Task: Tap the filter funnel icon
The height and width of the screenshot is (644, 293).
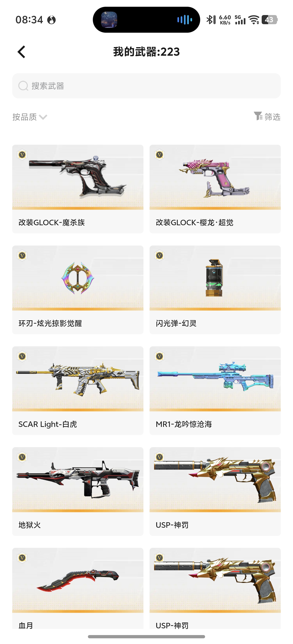Action: pyautogui.click(x=258, y=116)
